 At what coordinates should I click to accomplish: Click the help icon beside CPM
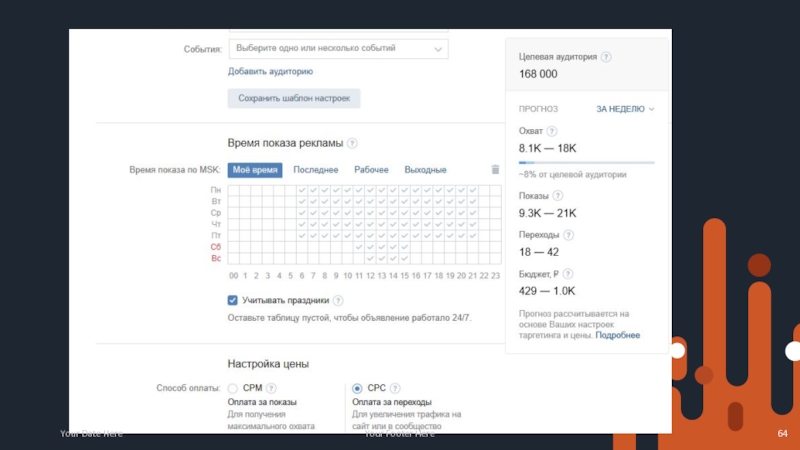point(271,388)
